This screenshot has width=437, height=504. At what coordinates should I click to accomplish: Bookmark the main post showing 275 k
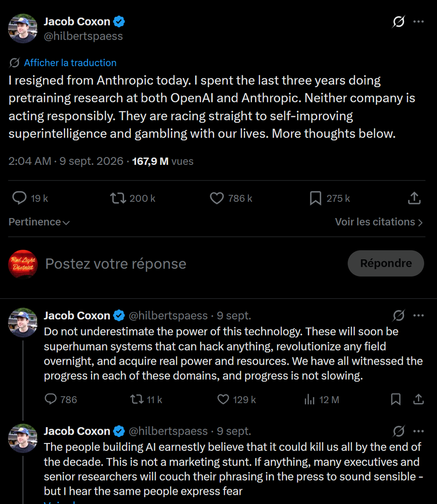click(315, 198)
